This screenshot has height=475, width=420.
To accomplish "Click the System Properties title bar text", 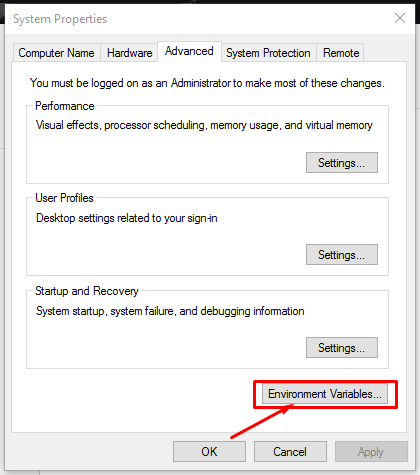I will pos(60,19).
